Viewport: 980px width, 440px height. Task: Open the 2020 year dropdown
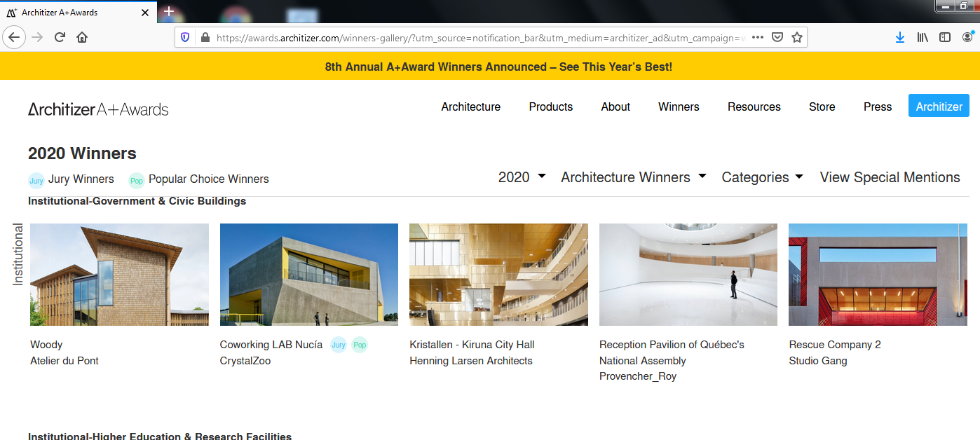point(522,177)
